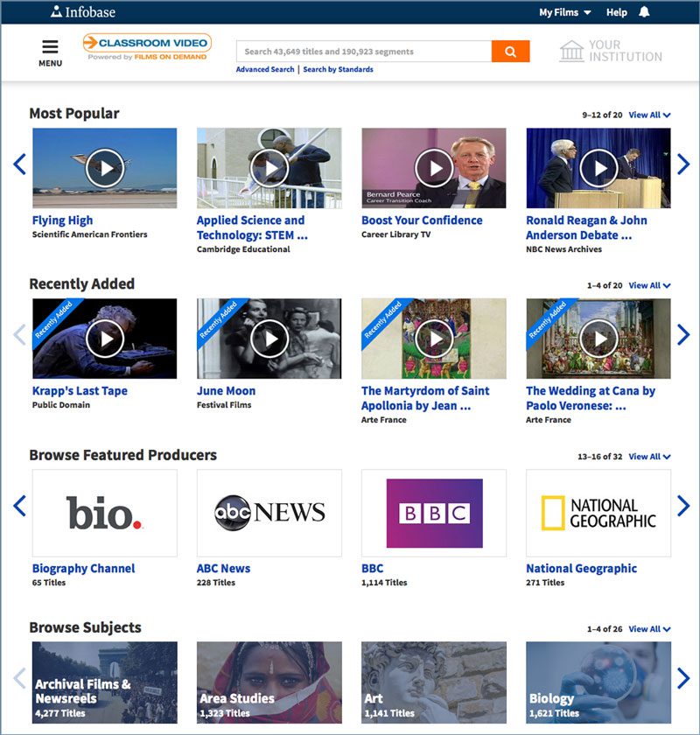Play the Applied Science and Technology video
700x735 pixels.
point(269,168)
